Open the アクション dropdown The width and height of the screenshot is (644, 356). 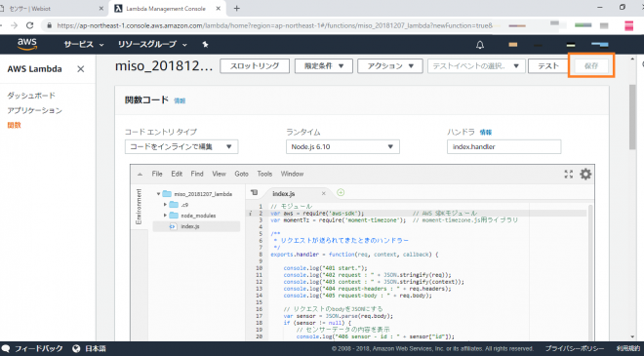390,66
